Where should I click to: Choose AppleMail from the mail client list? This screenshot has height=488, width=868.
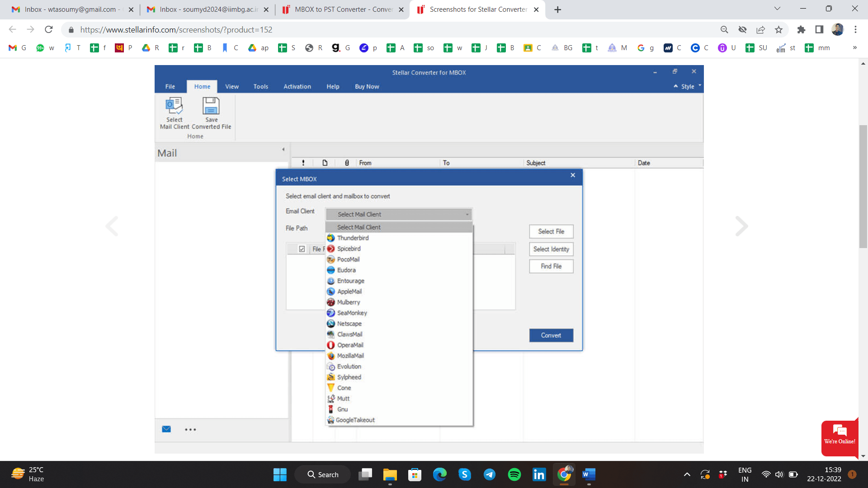tap(399, 291)
